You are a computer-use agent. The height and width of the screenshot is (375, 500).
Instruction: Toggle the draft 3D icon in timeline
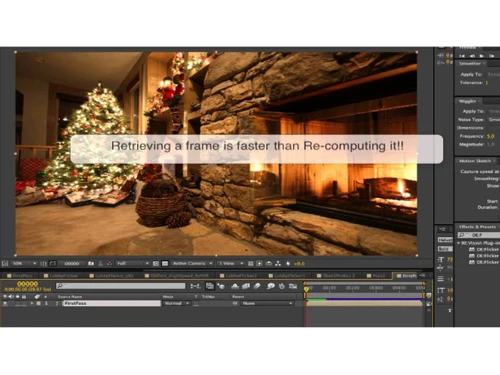[221, 286]
